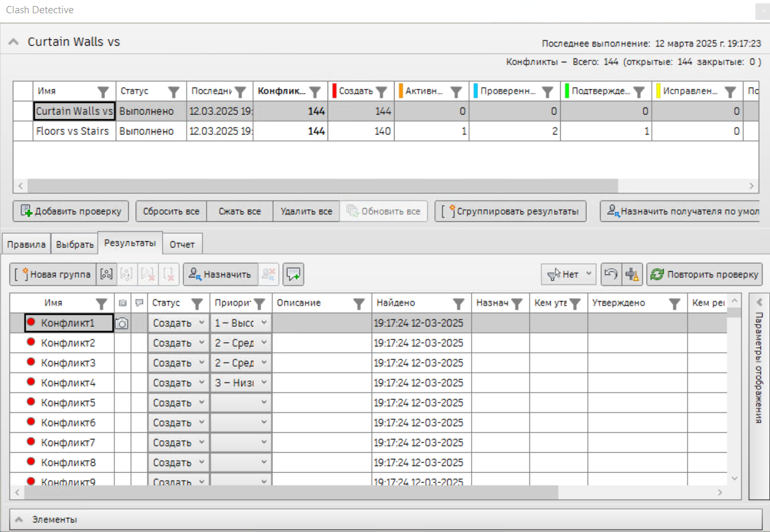Open the filter on Утверждено column
770x532 pixels.
[675, 304]
